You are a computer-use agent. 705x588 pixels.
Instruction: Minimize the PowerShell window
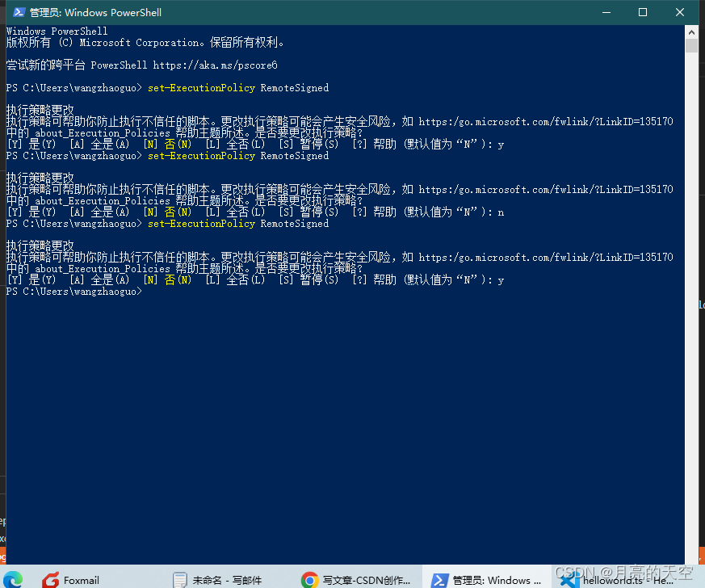[606, 12]
